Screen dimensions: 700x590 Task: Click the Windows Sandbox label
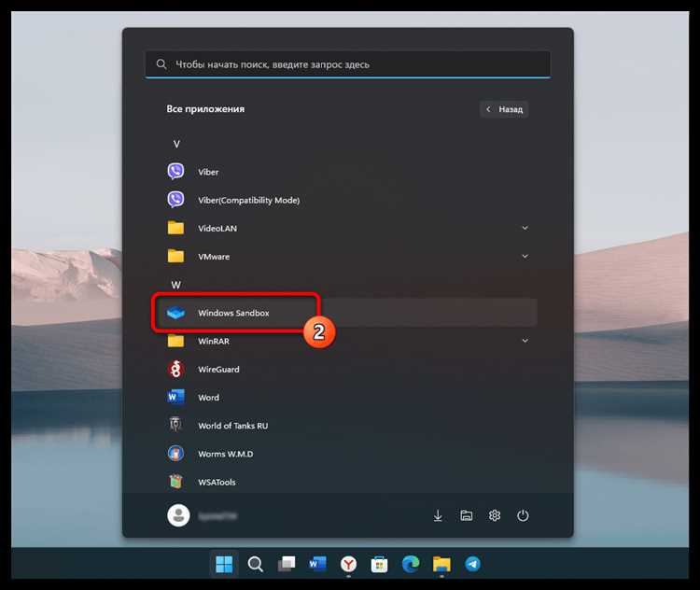pos(233,313)
